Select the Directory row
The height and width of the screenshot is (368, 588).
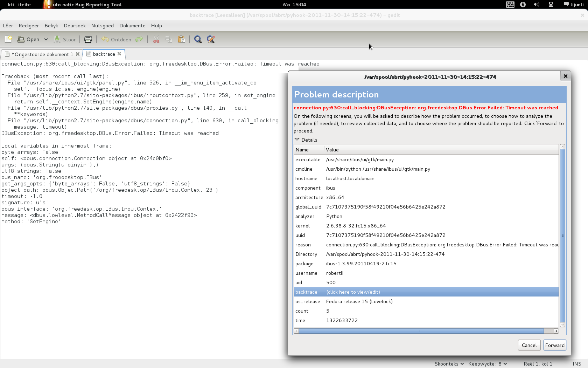point(426,254)
